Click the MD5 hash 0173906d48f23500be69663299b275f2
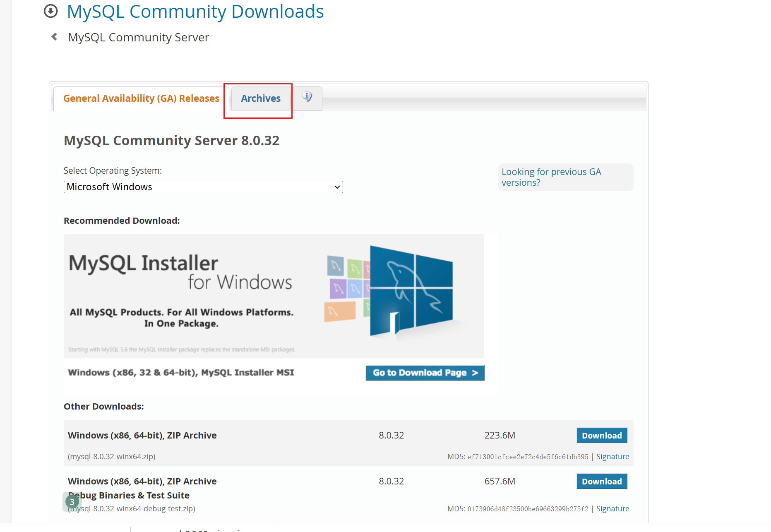 coord(528,509)
